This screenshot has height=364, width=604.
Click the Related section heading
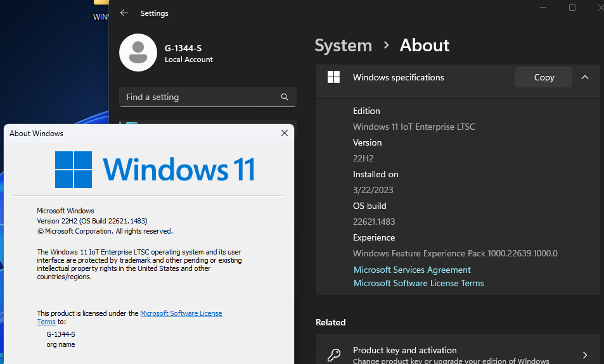coord(330,322)
